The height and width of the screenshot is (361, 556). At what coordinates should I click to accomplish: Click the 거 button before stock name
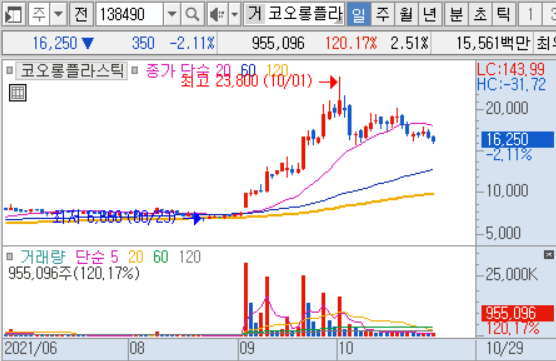pos(255,14)
